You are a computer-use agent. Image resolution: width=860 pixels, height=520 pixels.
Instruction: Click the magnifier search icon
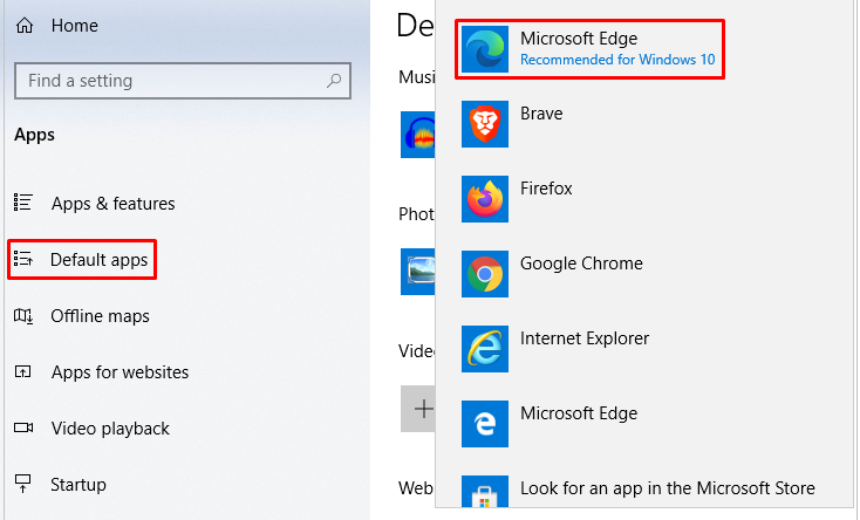[x=333, y=81]
